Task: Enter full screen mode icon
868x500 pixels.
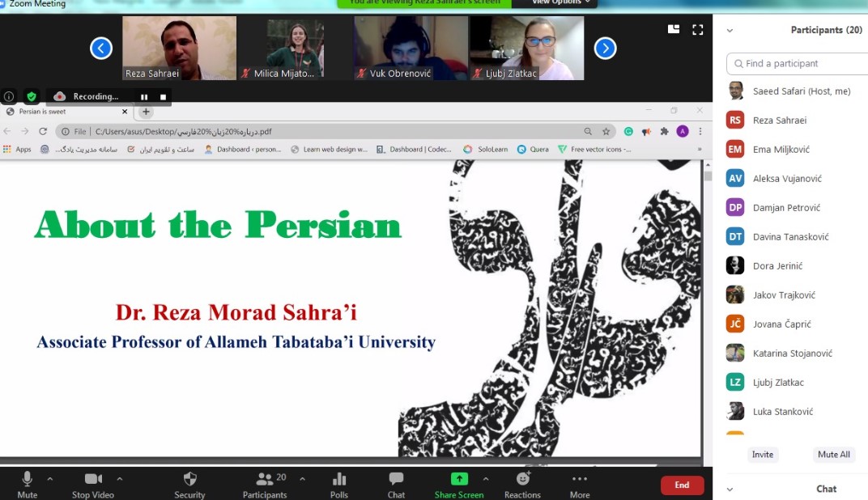Action: (x=697, y=30)
